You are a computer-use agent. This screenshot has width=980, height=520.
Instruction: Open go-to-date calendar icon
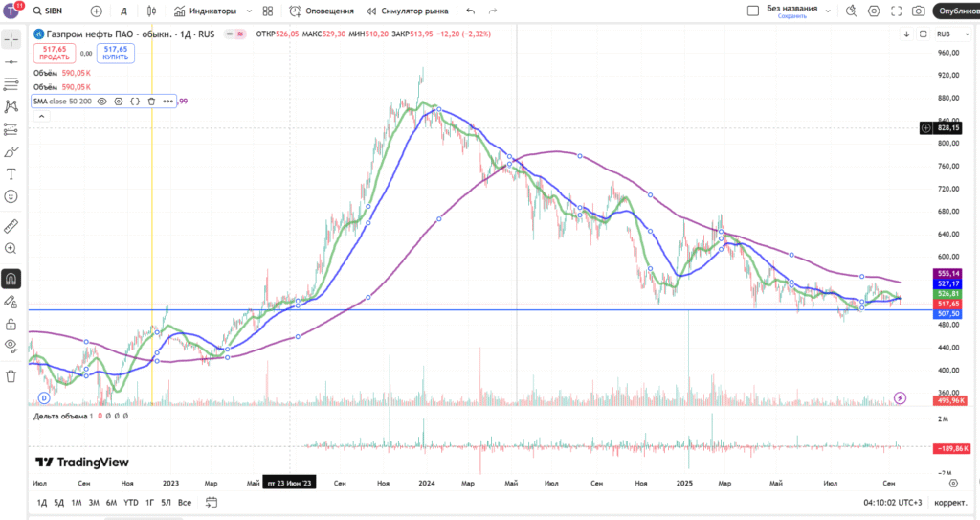212,503
